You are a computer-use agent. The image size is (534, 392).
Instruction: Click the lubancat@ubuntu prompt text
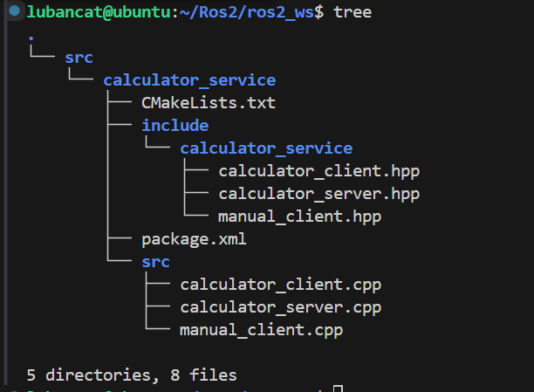[x=99, y=12]
